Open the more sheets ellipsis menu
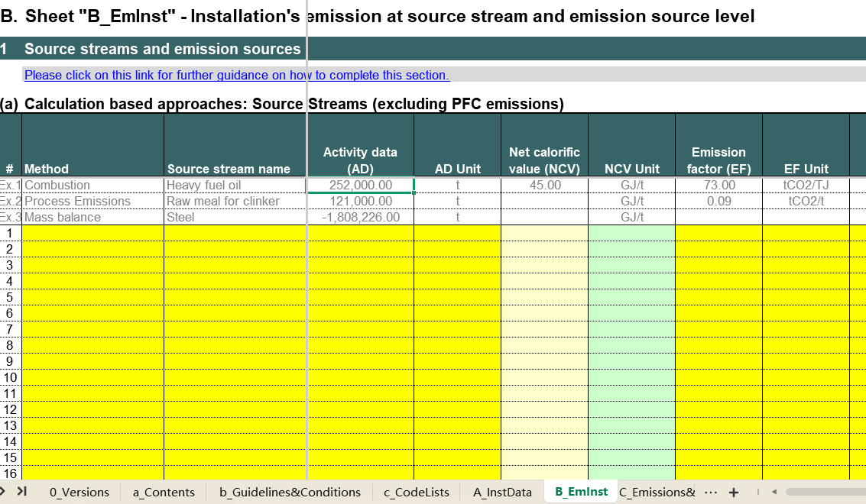Screen dimensions: 866x504 [x=710, y=492]
